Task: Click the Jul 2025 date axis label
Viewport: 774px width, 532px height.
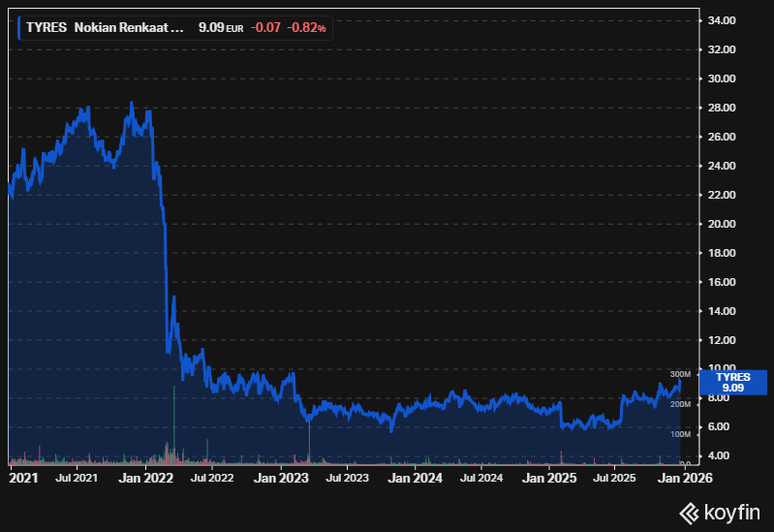Action: pyautogui.click(x=618, y=477)
